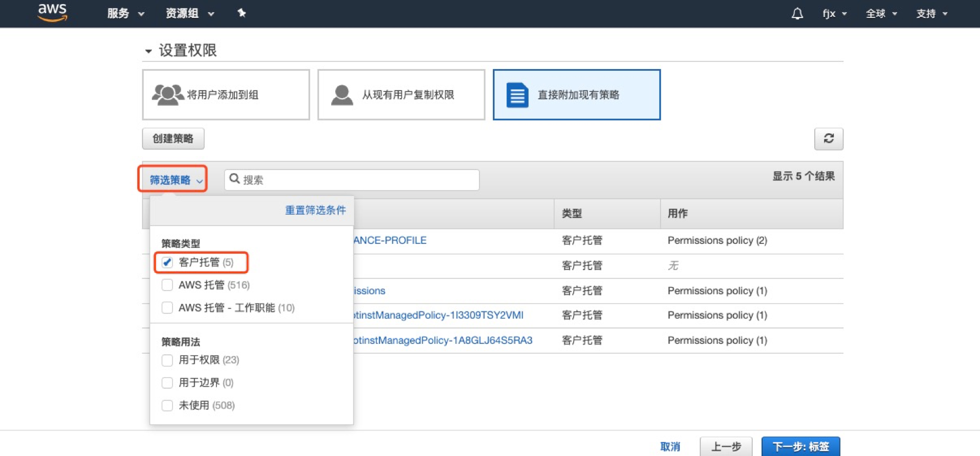Open the pin shortcuts icon

pos(242,13)
